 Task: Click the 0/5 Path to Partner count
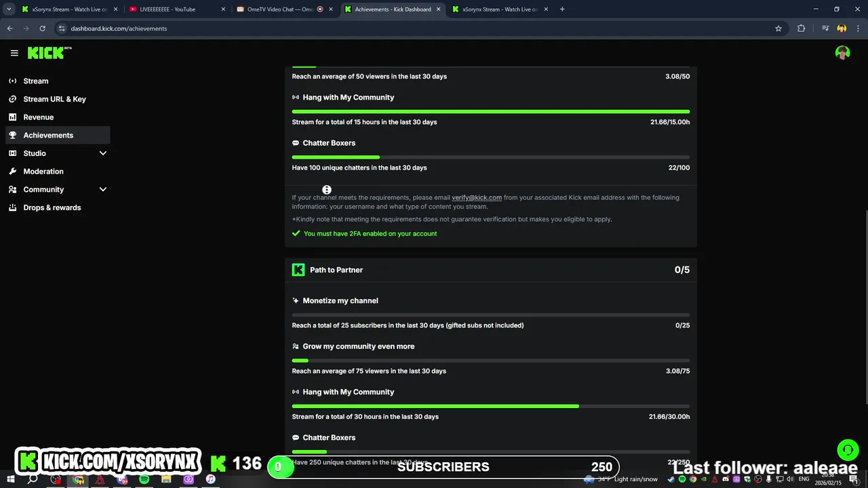(682, 270)
